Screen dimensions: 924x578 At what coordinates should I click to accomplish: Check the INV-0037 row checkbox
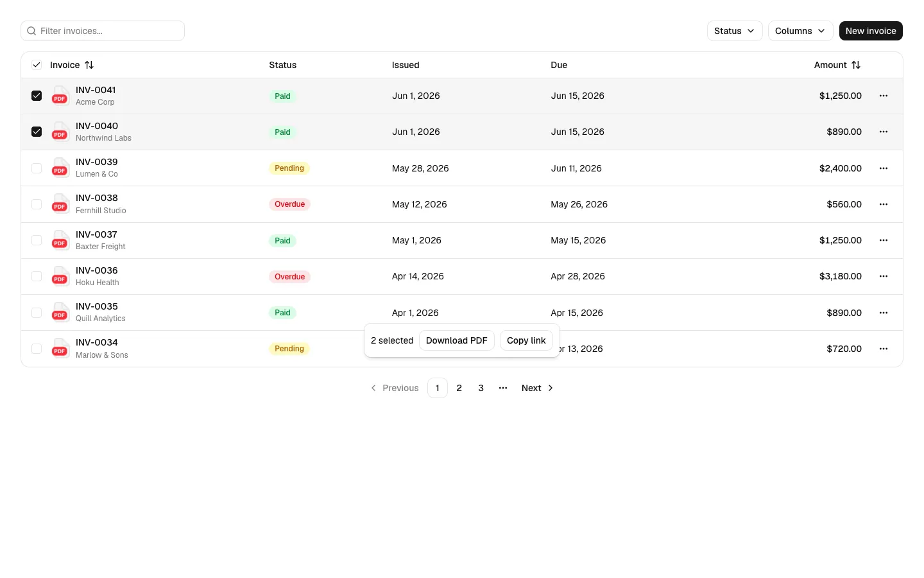37,240
